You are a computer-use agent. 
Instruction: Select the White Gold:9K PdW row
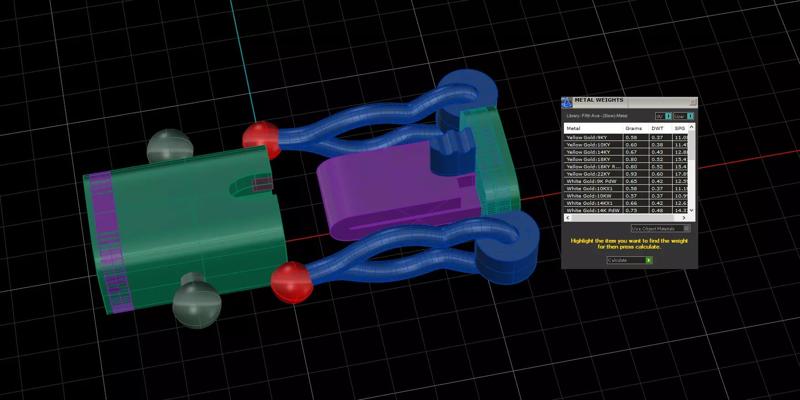pyautogui.click(x=627, y=181)
